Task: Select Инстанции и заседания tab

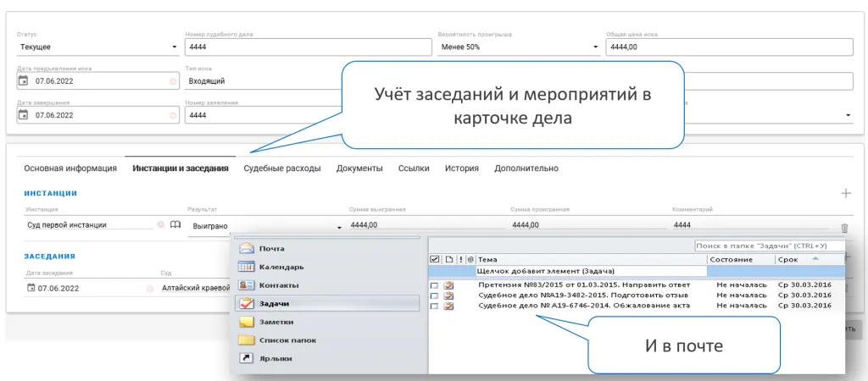Action: tap(181, 168)
